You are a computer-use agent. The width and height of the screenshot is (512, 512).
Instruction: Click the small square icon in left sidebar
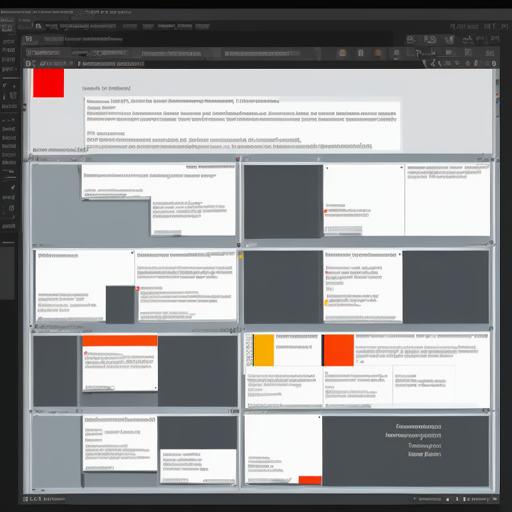tap(11, 208)
